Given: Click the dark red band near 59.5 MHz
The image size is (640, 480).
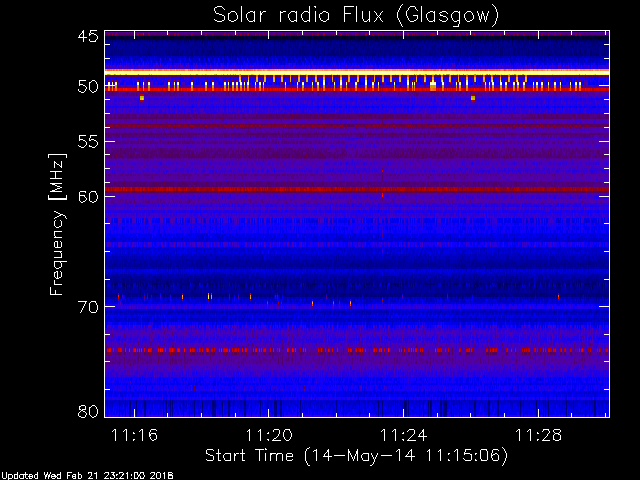Looking at the screenshot, I should click(x=357, y=189).
